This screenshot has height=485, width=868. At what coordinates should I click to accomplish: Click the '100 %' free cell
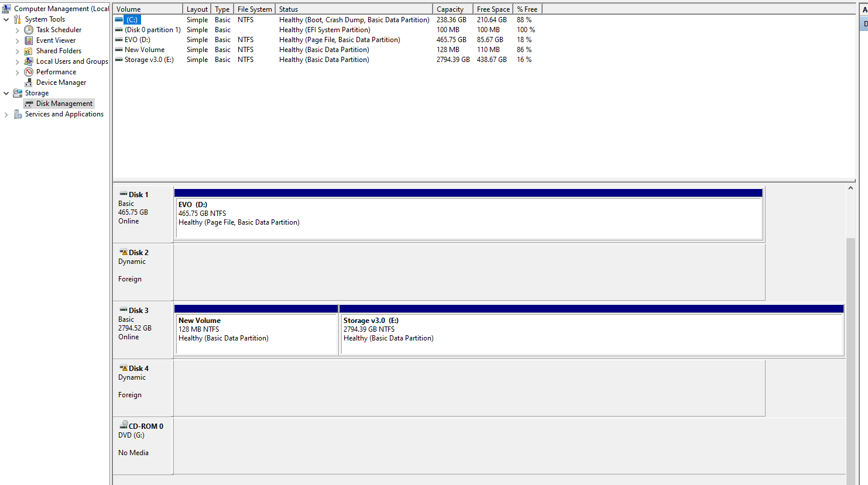[526, 30]
